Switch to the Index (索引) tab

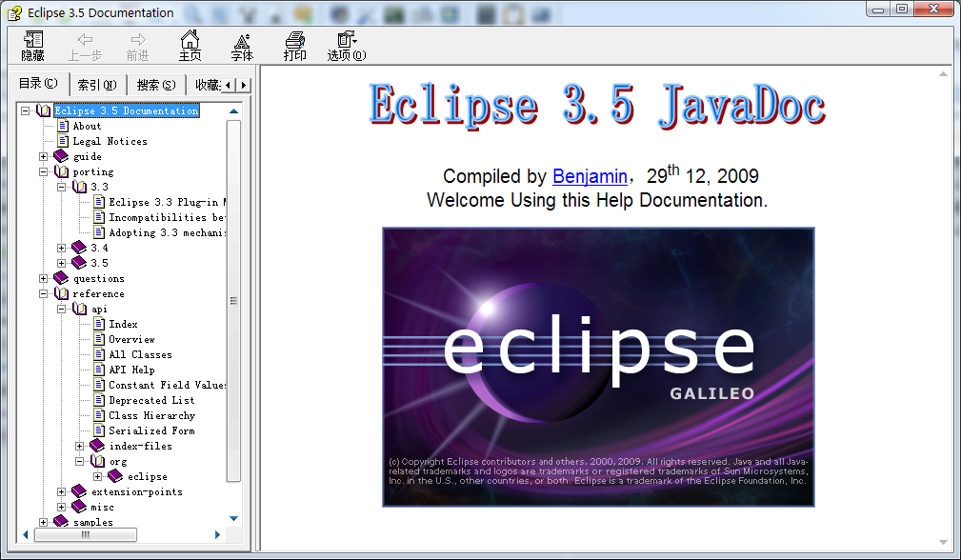click(97, 85)
